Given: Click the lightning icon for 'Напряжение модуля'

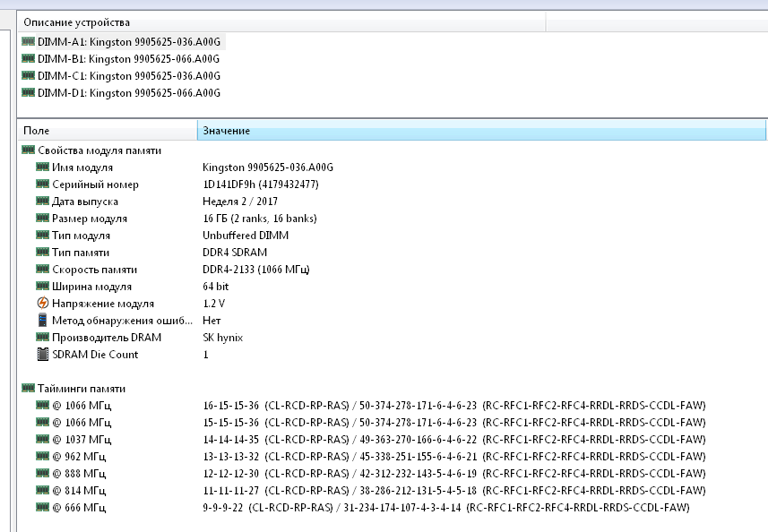Looking at the screenshot, I should click(x=43, y=303).
